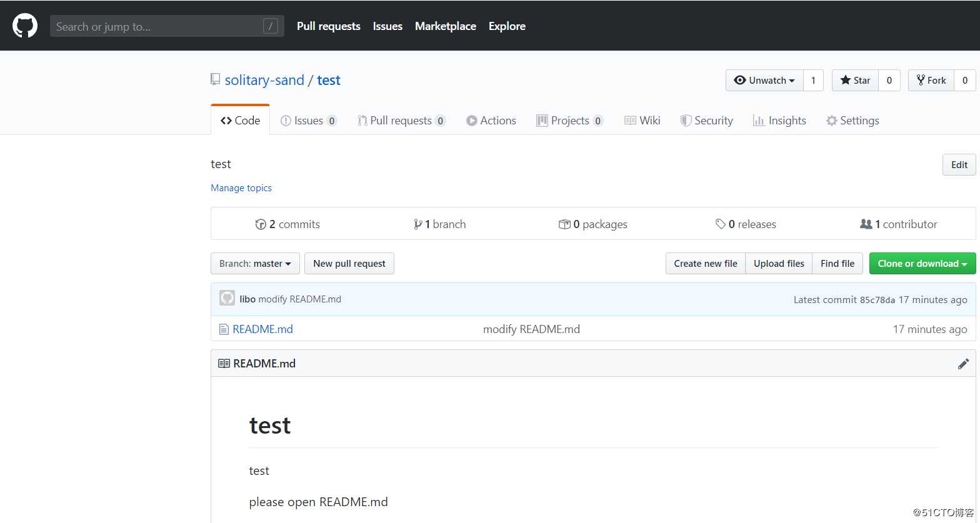
Task: Click the forks count 0
Action: point(965,80)
